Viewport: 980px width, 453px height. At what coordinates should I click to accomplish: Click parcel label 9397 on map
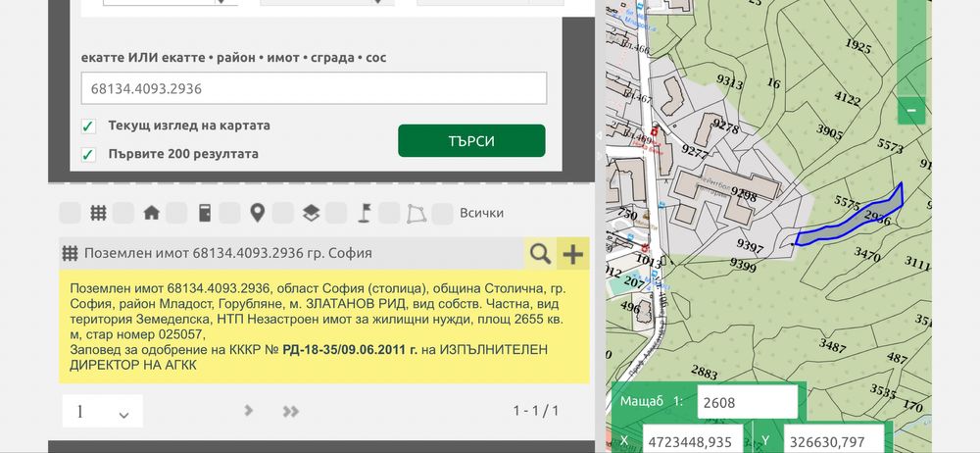coord(750,245)
